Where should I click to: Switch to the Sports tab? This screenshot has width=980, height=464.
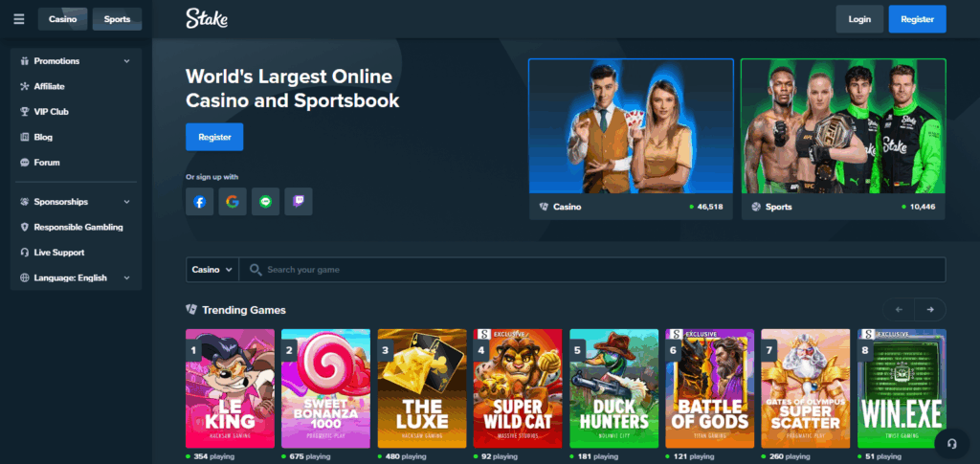117,19
